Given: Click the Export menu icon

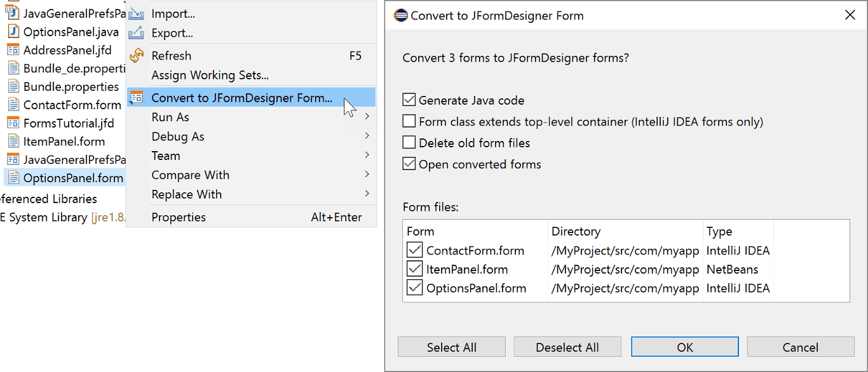Looking at the screenshot, I should point(137,33).
